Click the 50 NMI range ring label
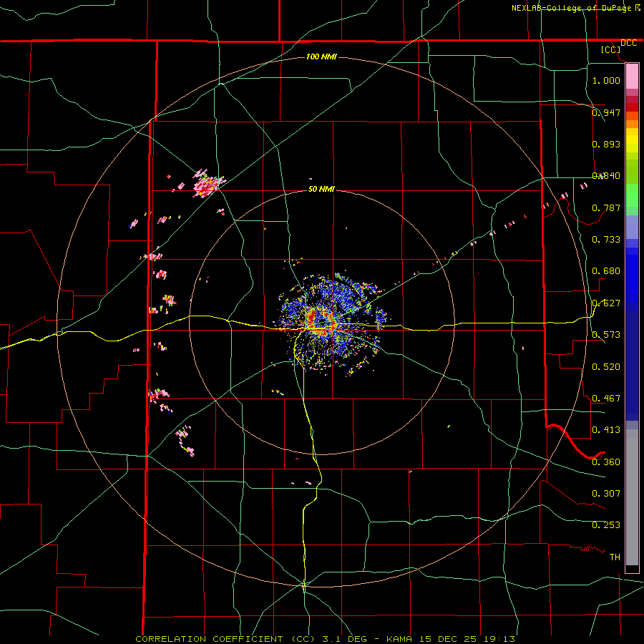644x644 pixels. (x=321, y=189)
